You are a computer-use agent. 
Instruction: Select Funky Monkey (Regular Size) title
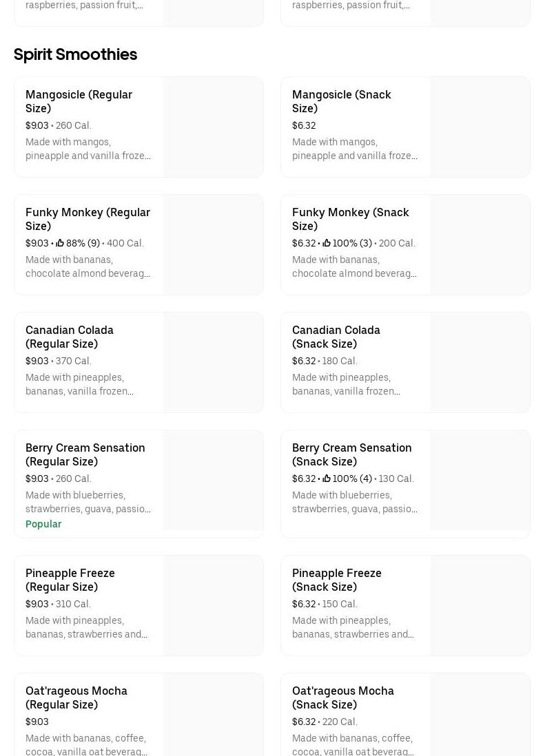(88, 219)
